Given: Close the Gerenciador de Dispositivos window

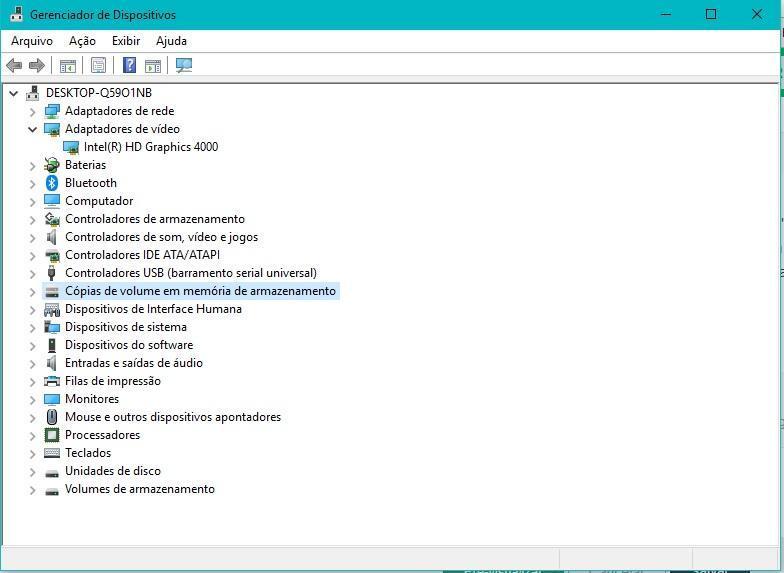Looking at the screenshot, I should coord(757,14).
